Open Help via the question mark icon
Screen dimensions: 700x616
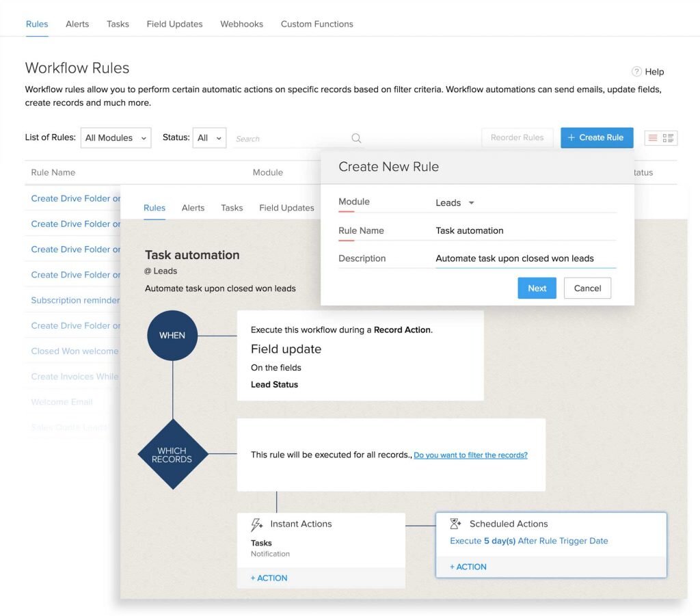pos(636,71)
